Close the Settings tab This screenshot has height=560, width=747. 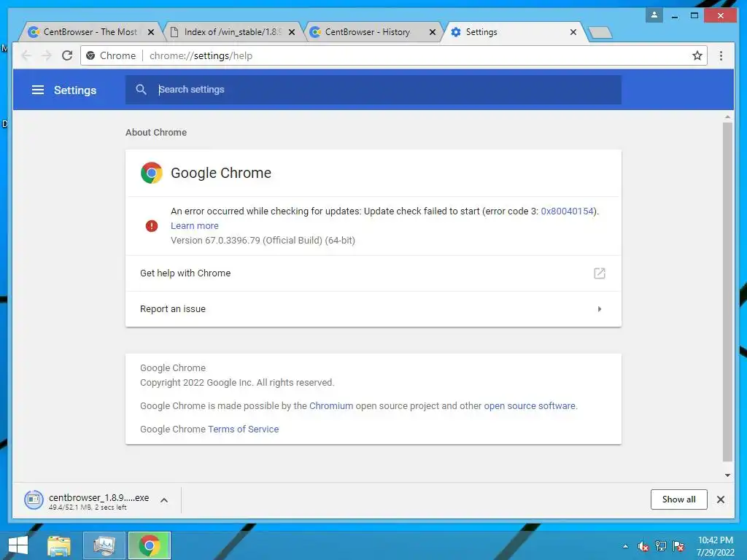click(573, 32)
